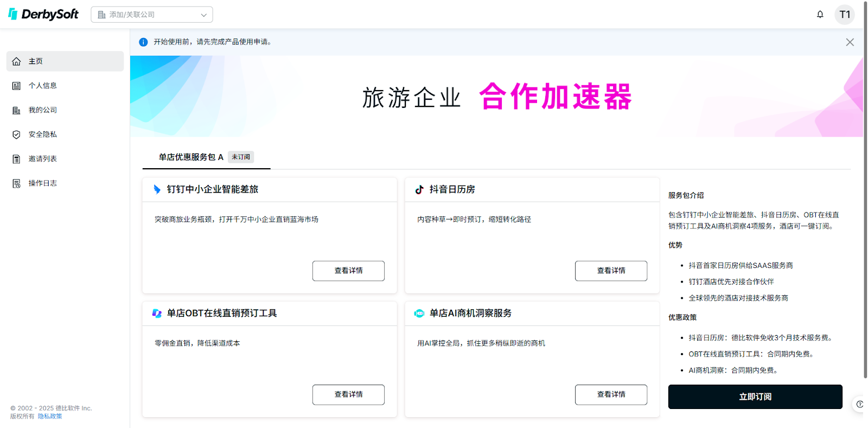The image size is (868, 428).
Task: Click the 旅游企业 合作加速器 banner image
Action: click(x=496, y=96)
